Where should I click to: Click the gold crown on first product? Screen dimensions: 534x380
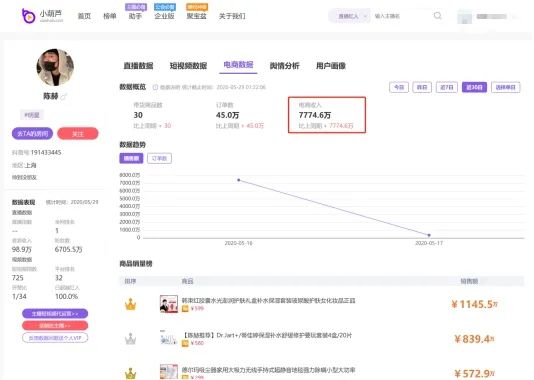[x=130, y=304]
